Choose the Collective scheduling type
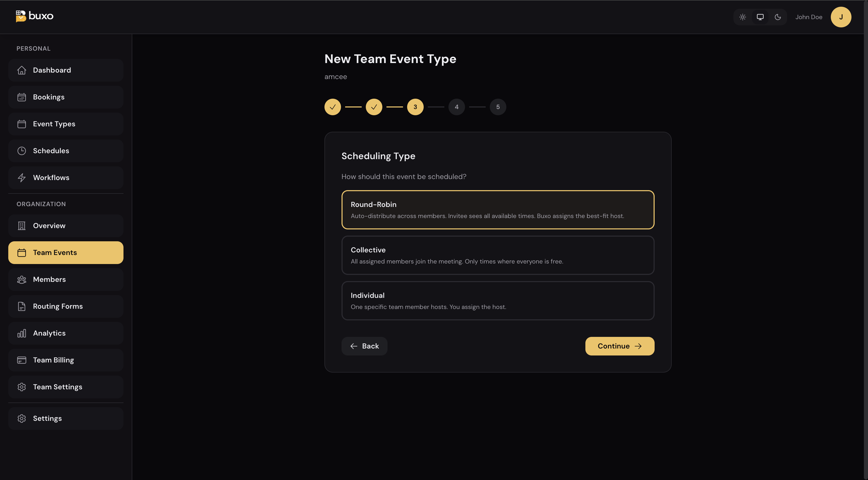Image resolution: width=868 pixels, height=480 pixels. (x=498, y=255)
